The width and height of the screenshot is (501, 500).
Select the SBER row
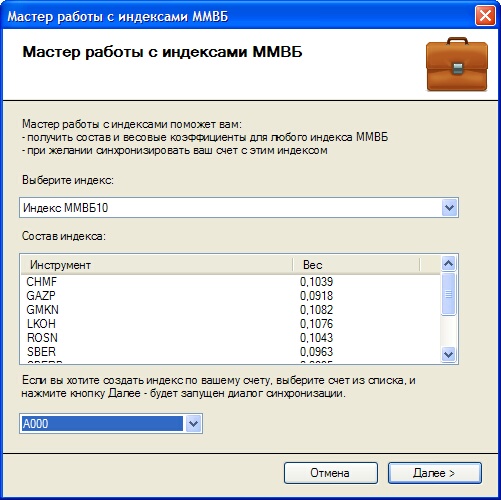coord(230,352)
